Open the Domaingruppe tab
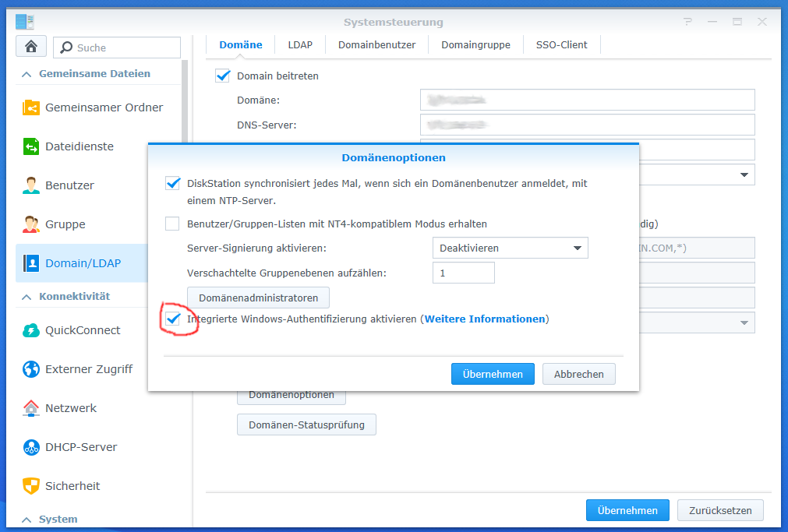788x532 pixels. pyautogui.click(x=475, y=44)
